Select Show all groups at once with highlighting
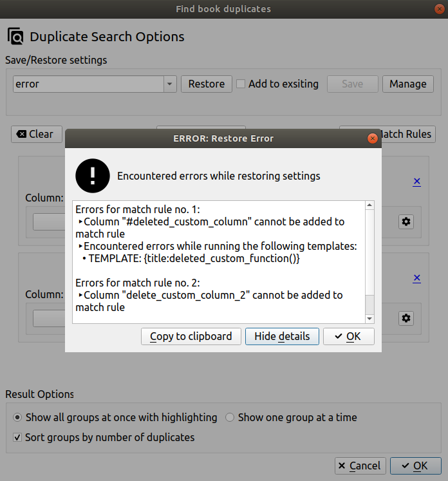This screenshot has height=481, width=448. point(17,417)
